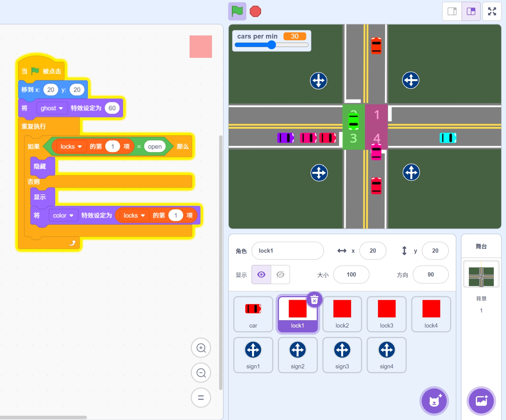Screen dimensions: 506x420
Task: Delete the lock1 sprite using trash icon
Action: (314, 299)
